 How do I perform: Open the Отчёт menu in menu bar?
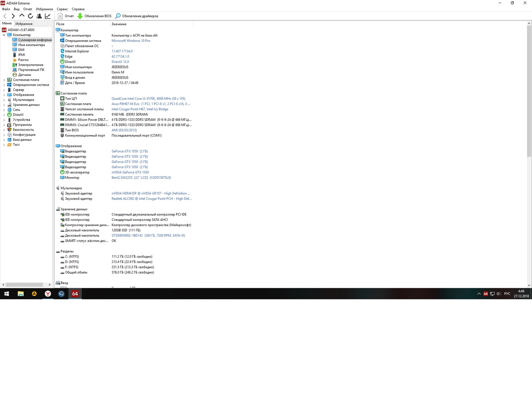tap(28, 9)
